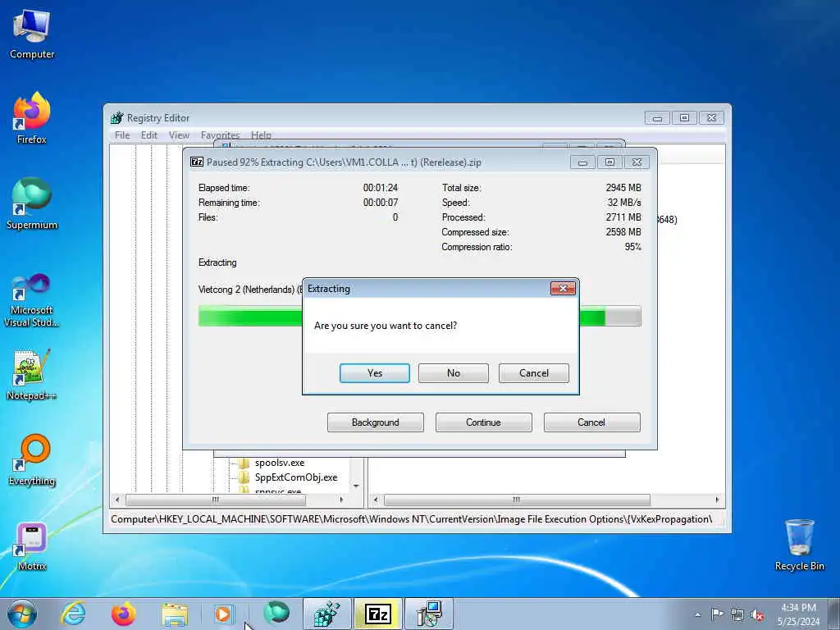Click the Show Desktop strip
Image resolution: width=840 pixels, height=630 pixels.
(x=834, y=614)
